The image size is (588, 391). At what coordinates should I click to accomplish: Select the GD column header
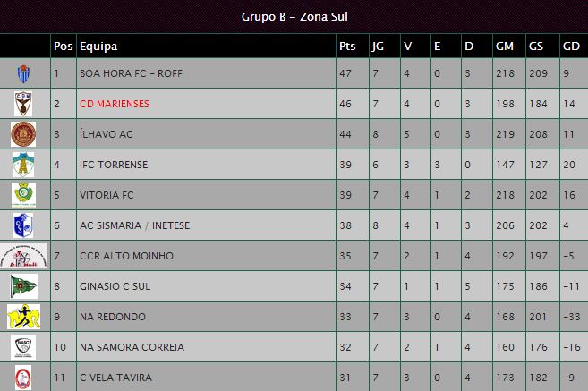(x=571, y=47)
